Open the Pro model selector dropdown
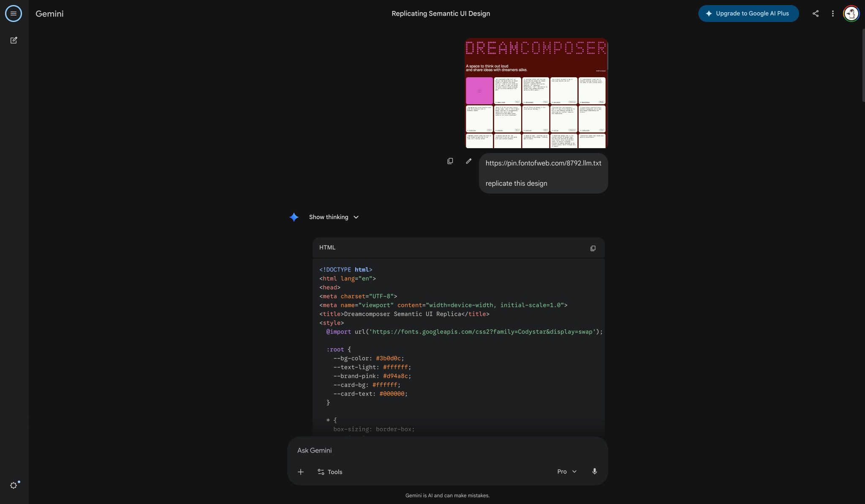Image resolution: width=865 pixels, height=504 pixels. (x=567, y=471)
